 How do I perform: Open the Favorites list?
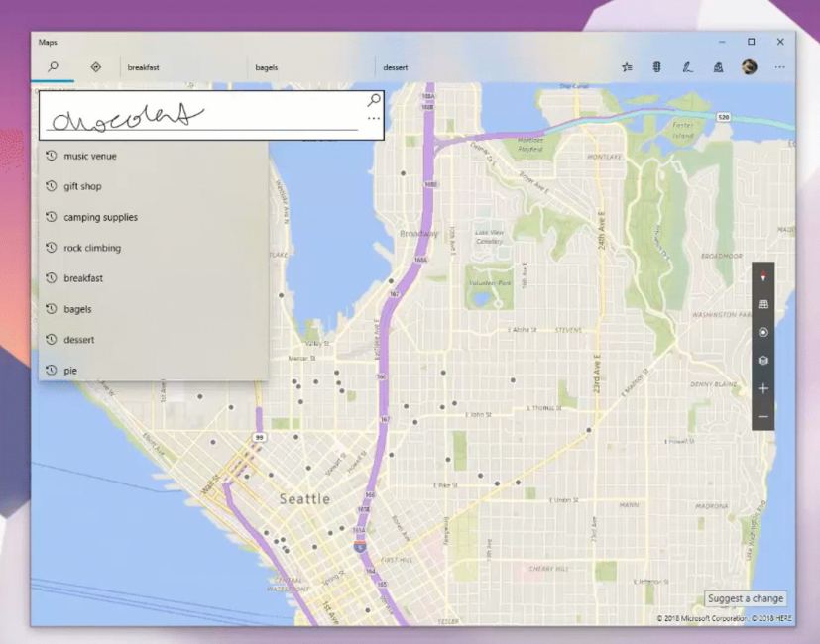click(x=627, y=67)
